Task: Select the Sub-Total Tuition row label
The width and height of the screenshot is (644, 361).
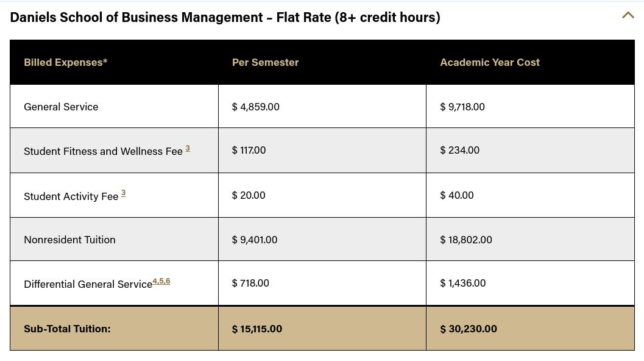Action: click(x=67, y=328)
